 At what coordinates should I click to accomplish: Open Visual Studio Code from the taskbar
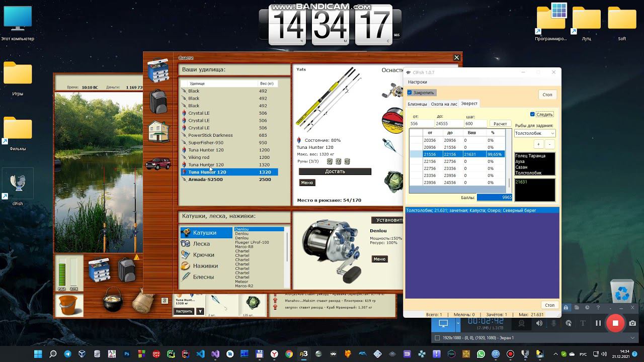click(x=201, y=354)
